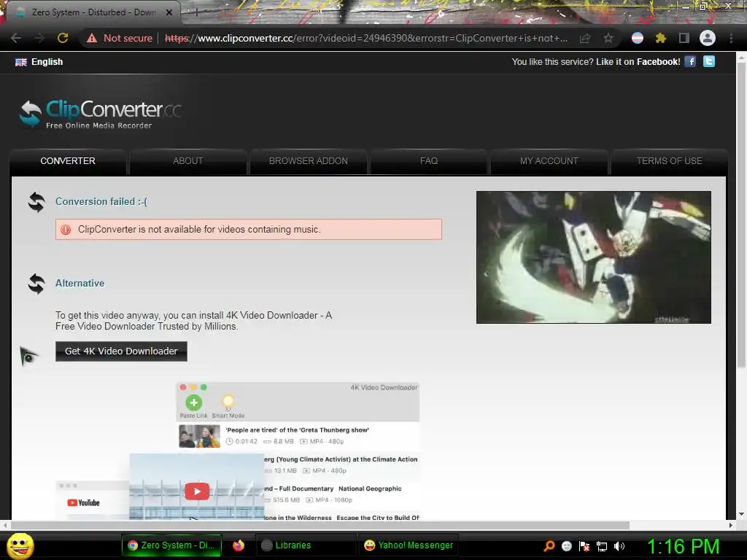Click the not available for music error message

[249, 229]
